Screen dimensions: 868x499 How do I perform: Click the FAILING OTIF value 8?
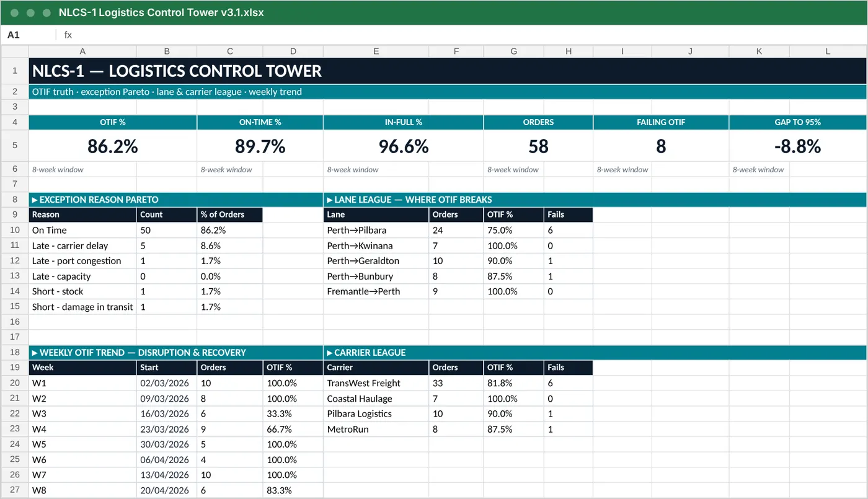tap(661, 146)
